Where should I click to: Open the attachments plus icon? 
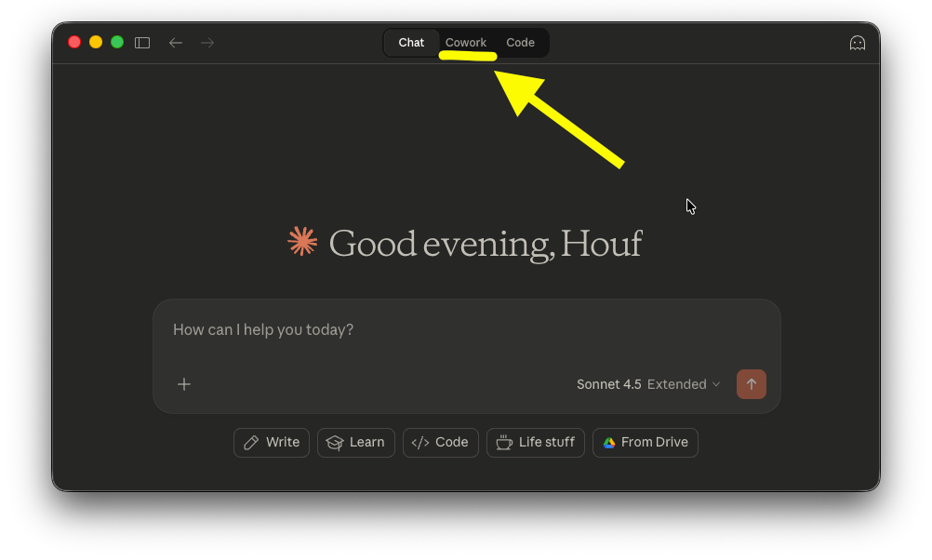(183, 384)
